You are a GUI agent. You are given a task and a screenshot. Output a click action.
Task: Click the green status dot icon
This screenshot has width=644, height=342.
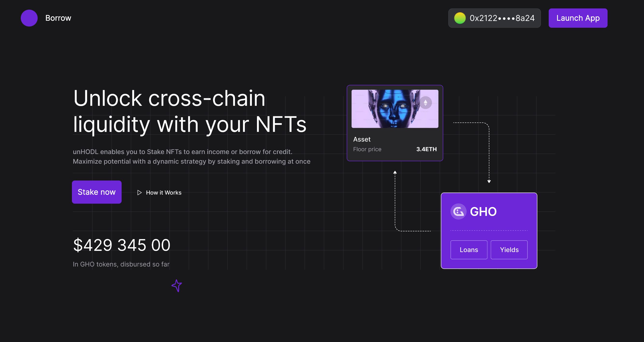click(x=460, y=18)
